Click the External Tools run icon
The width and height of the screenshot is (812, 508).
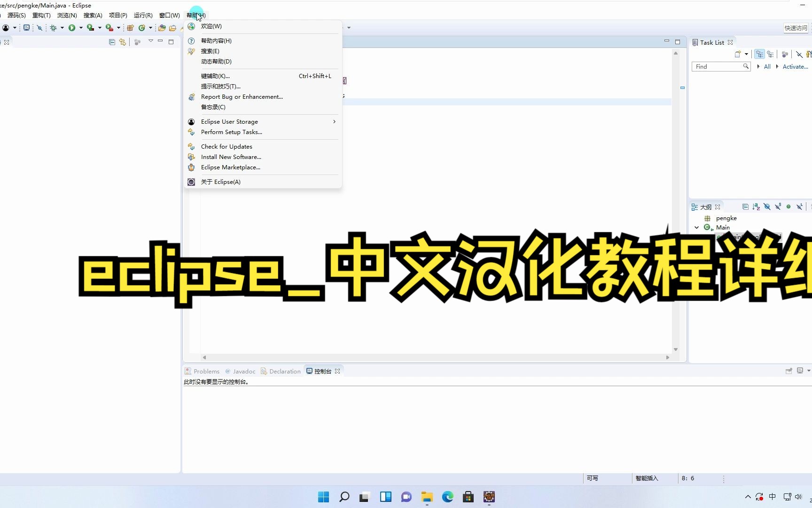(109, 28)
